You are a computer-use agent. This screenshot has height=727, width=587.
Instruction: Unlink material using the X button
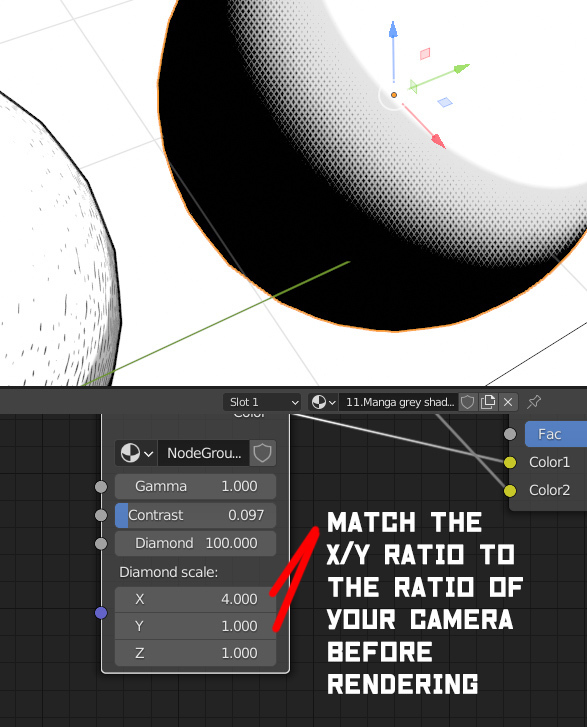(508, 402)
